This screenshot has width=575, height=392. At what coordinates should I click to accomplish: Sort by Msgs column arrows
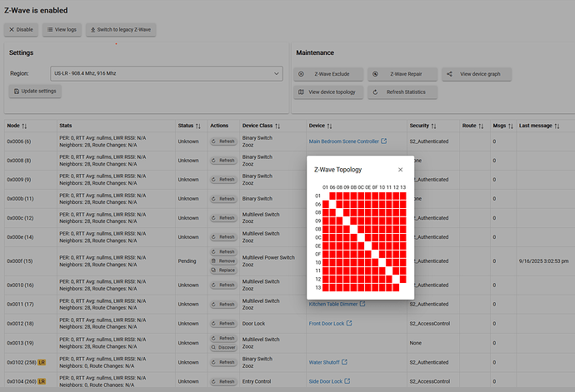coord(509,126)
